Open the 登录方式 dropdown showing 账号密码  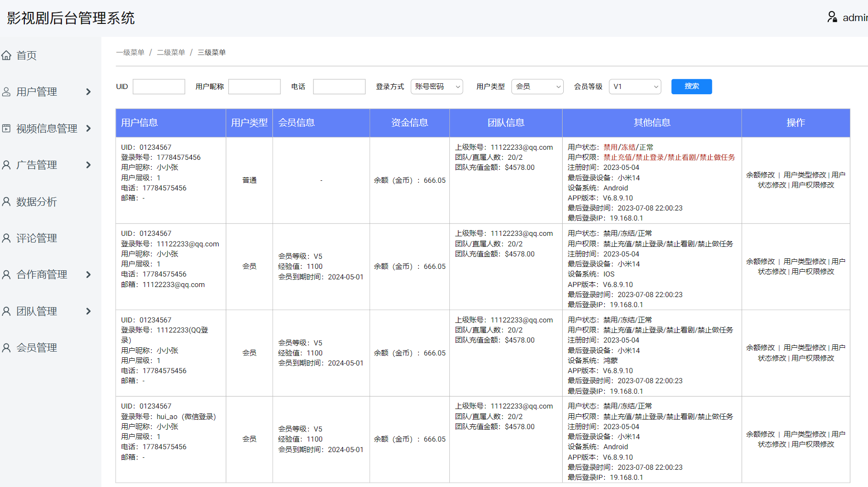click(437, 87)
